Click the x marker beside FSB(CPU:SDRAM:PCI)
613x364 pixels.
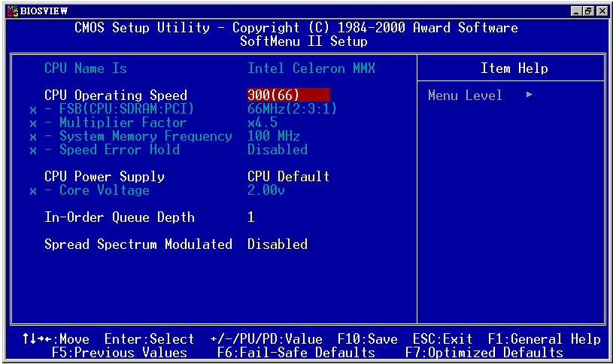coord(33,111)
